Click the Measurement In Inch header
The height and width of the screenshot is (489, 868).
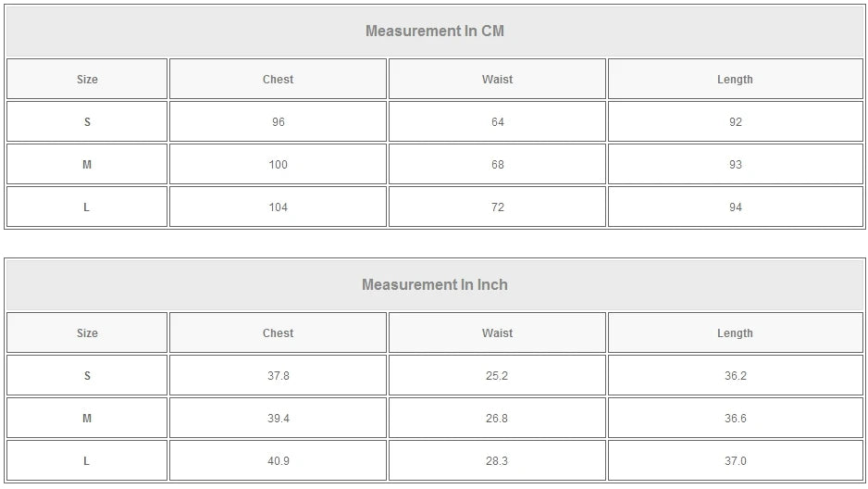434,284
